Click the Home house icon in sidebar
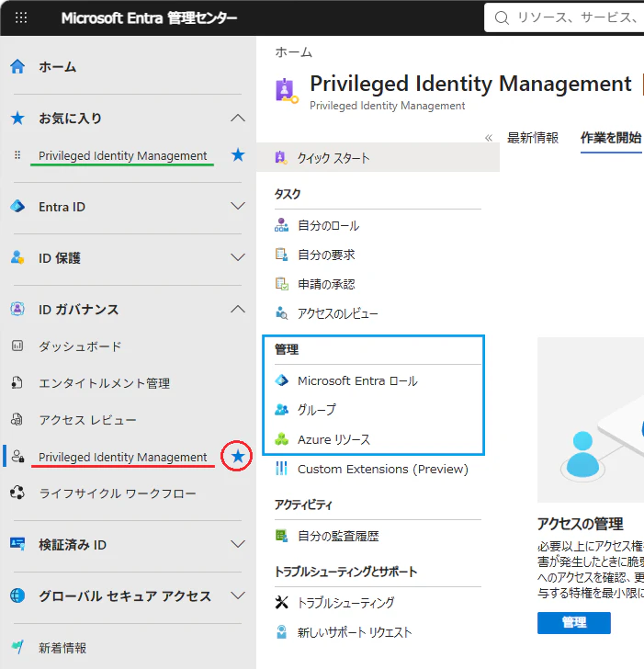This screenshot has height=669, width=644. tap(17, 66)
